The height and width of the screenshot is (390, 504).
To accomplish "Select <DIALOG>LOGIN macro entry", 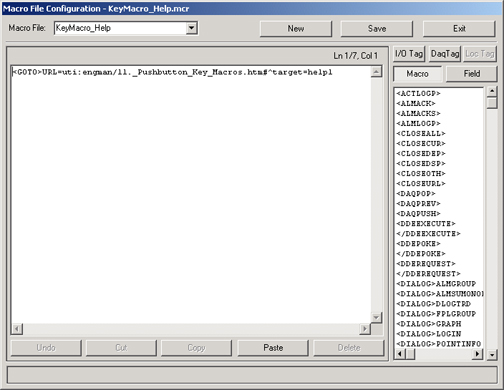I will point(429,334).
